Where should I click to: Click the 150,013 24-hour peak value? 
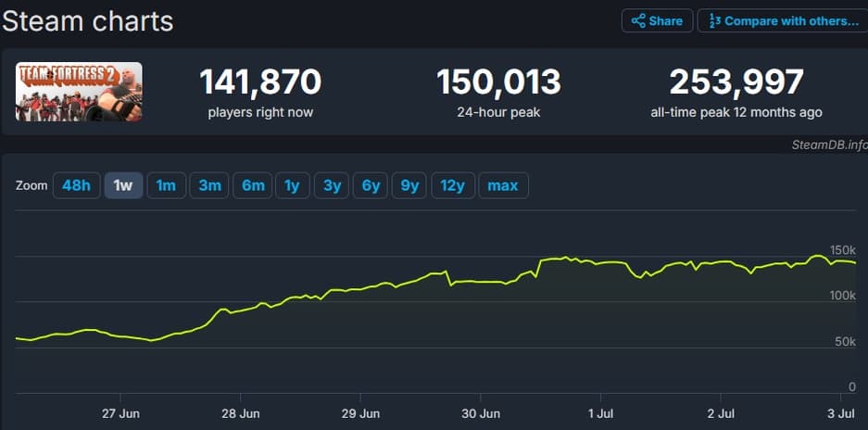coord(498,82)
